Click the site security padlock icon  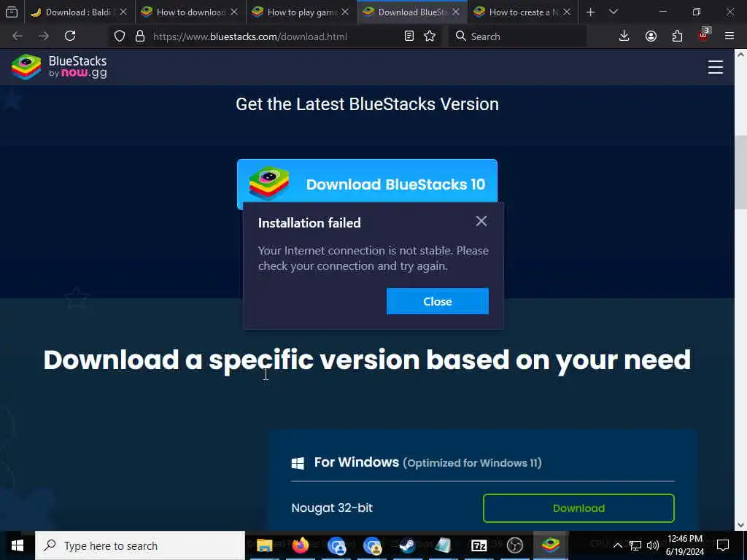[x=139, y=36]
